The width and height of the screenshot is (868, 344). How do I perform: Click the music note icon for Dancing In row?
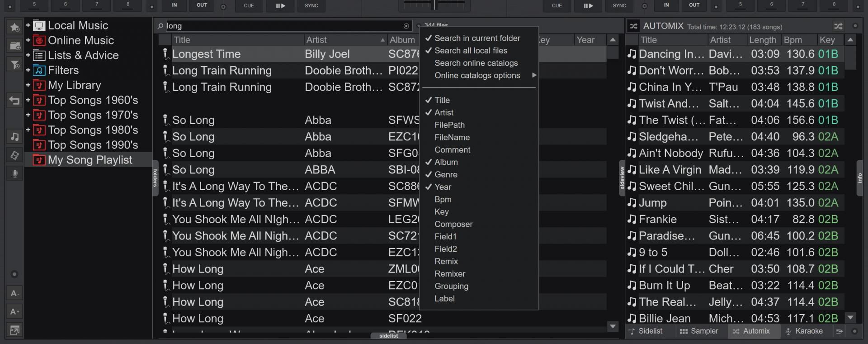coord(632,54)
